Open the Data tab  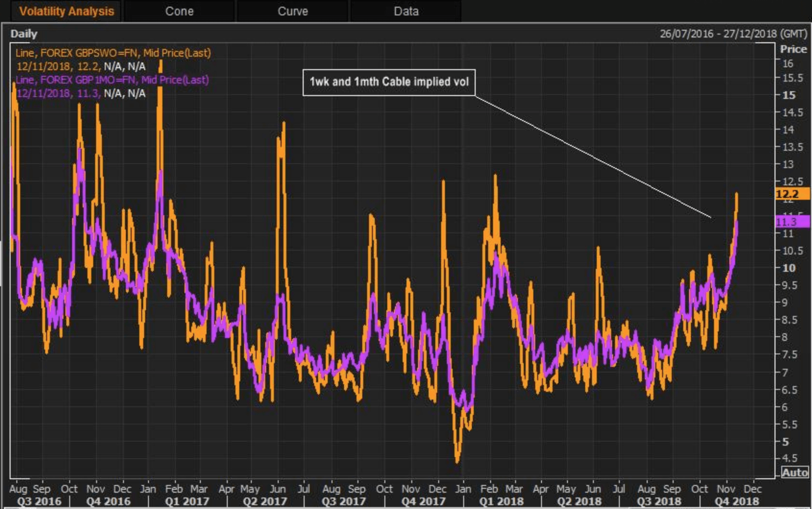coord(406,11)
